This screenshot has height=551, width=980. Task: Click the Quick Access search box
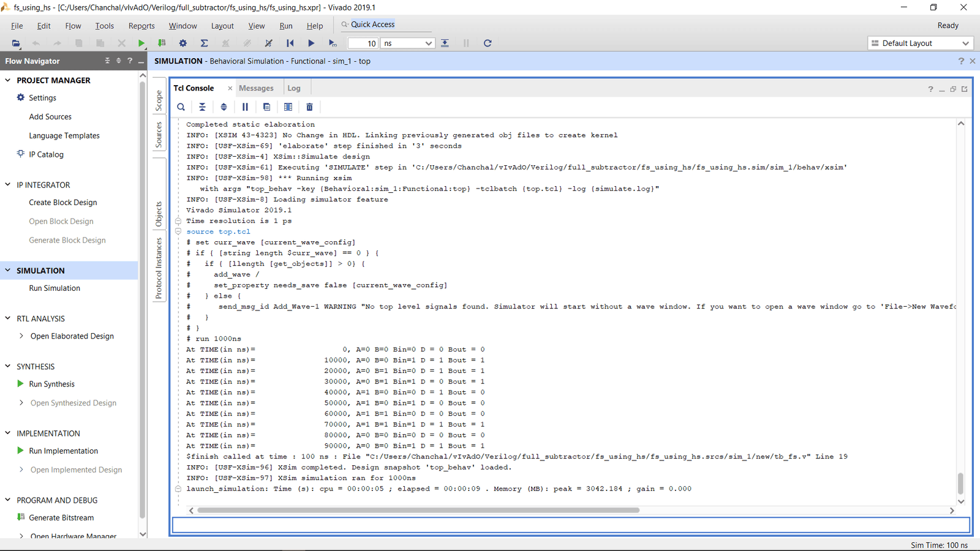point(386,24)
